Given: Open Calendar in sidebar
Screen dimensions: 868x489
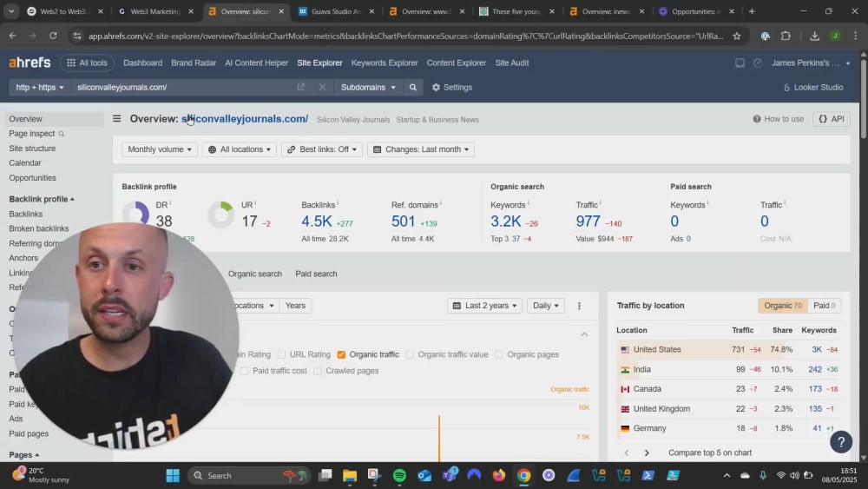Looking at the screenshot, I should coord(25,162).
